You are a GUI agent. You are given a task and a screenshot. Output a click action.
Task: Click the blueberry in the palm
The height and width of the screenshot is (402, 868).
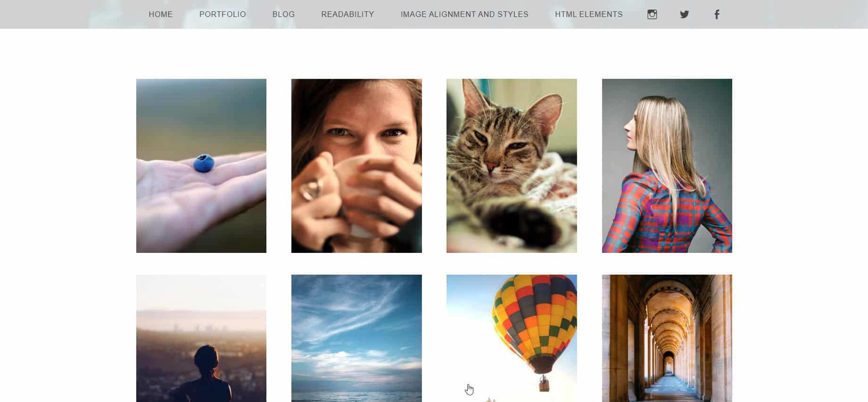(204, 163)
